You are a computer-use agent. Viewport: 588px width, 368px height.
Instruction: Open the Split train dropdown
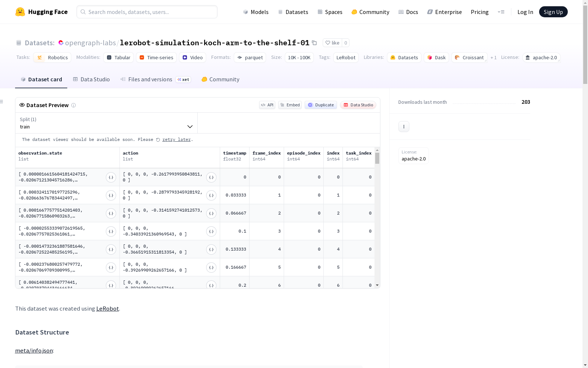point(107,123)
